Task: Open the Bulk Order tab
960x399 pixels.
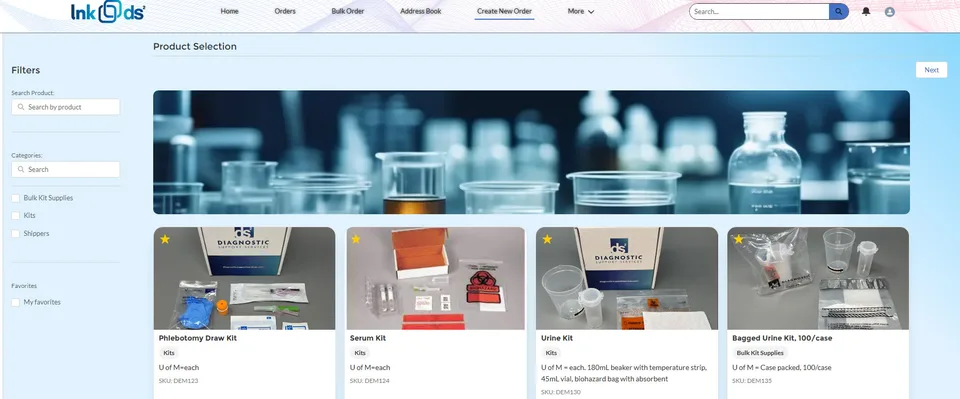Action: [x=348, y=12]
